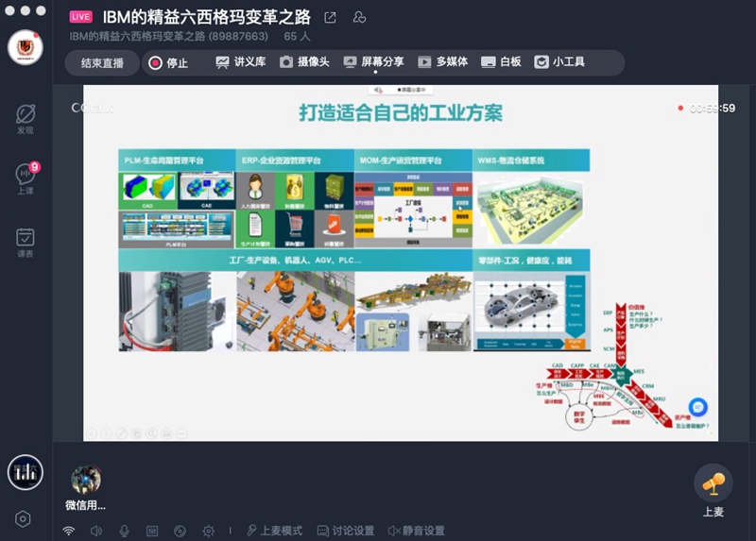Open 上麦模式 mic mode settings

275,531
